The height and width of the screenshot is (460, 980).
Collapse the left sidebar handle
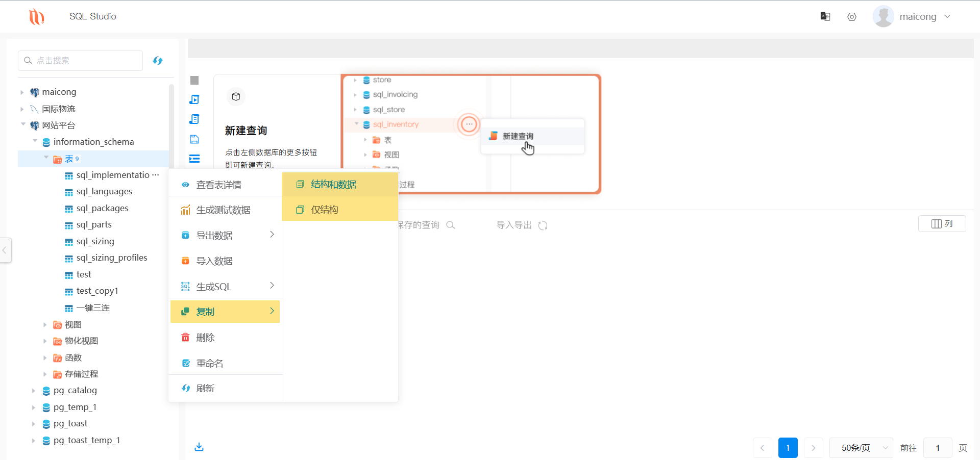point(5,250)
